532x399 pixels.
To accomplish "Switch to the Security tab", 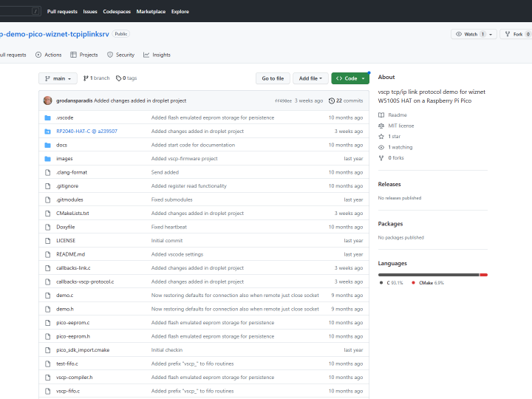I will (120, 55).
